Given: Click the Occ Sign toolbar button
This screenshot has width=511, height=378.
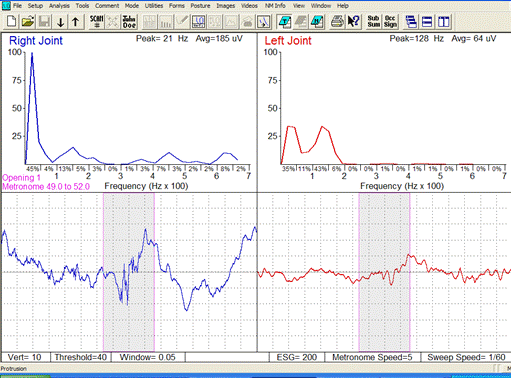Looking at the screenshot, I should point(390,22).
